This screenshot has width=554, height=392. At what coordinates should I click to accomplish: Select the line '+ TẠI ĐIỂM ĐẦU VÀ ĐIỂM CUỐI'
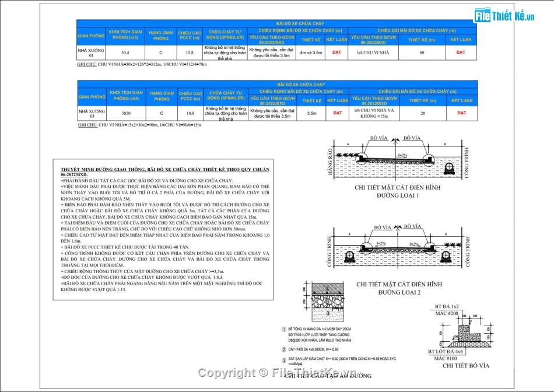click(x=165, y=223)
